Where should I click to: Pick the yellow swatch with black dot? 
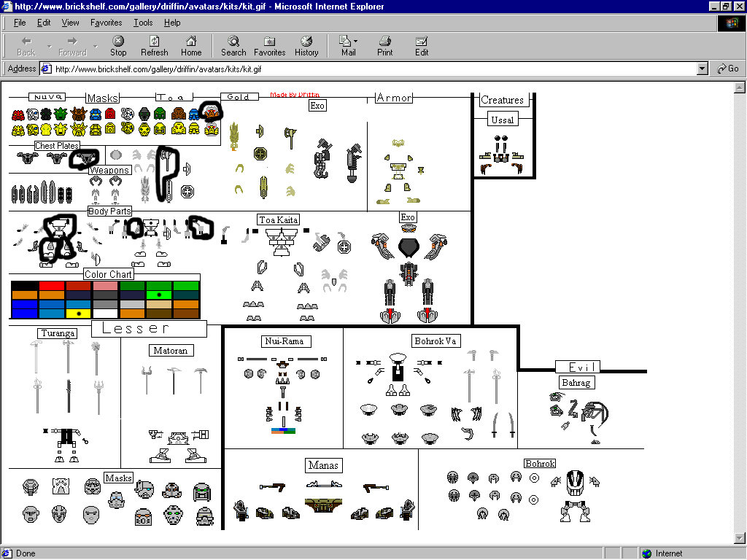78,314
